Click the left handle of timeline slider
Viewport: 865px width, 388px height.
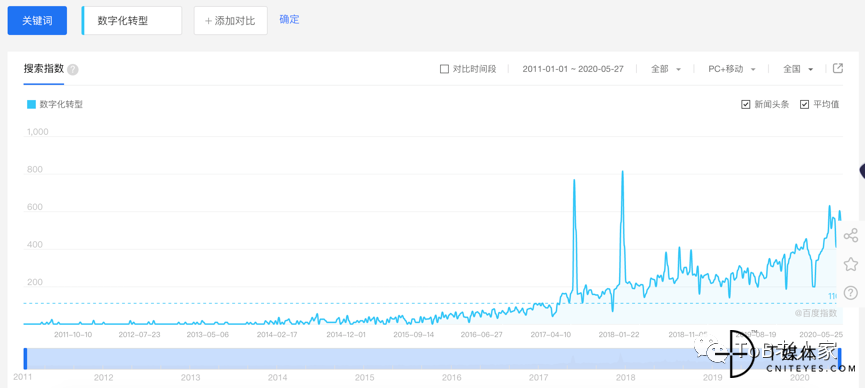tap(25, 359)
